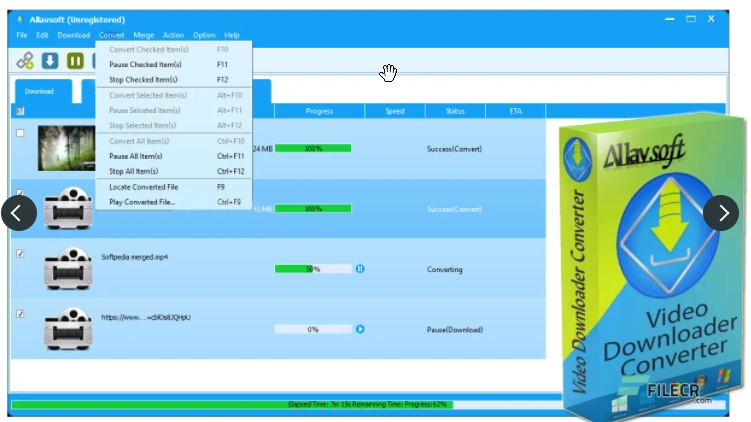
Task: Open the Action menu
Action: (173, 35)
